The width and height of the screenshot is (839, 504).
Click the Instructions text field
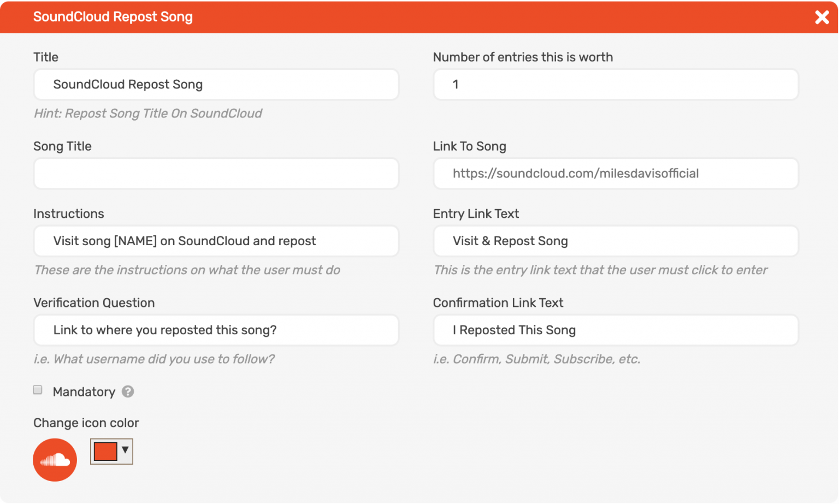tap(216, 241)
